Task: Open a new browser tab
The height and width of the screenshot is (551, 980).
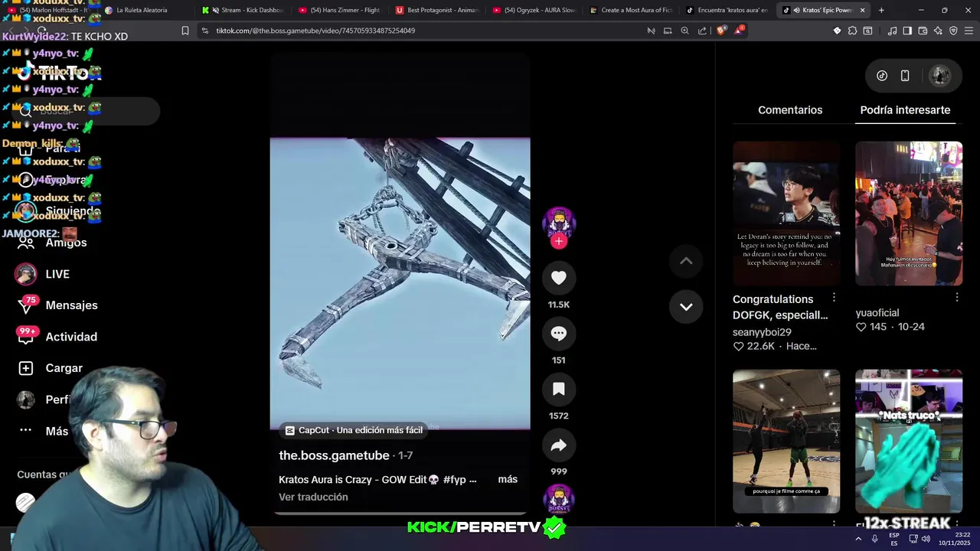Action: click(x=881, y=10)
